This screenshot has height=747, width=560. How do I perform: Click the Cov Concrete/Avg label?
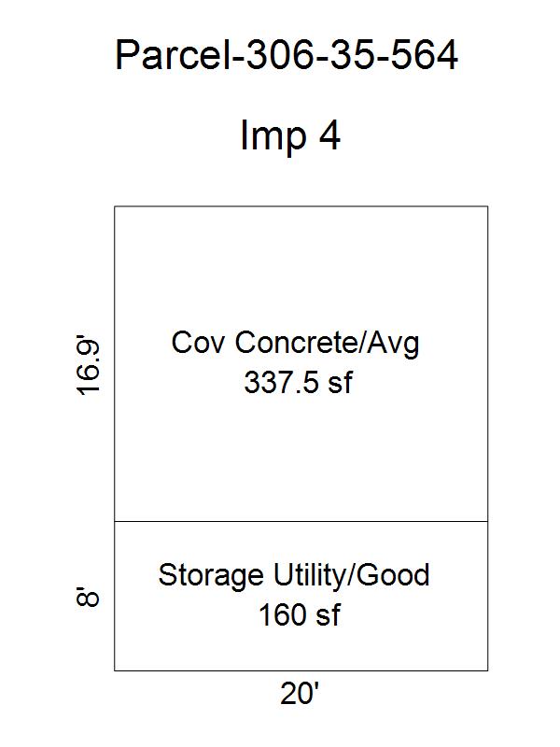[x=295, y=343]
